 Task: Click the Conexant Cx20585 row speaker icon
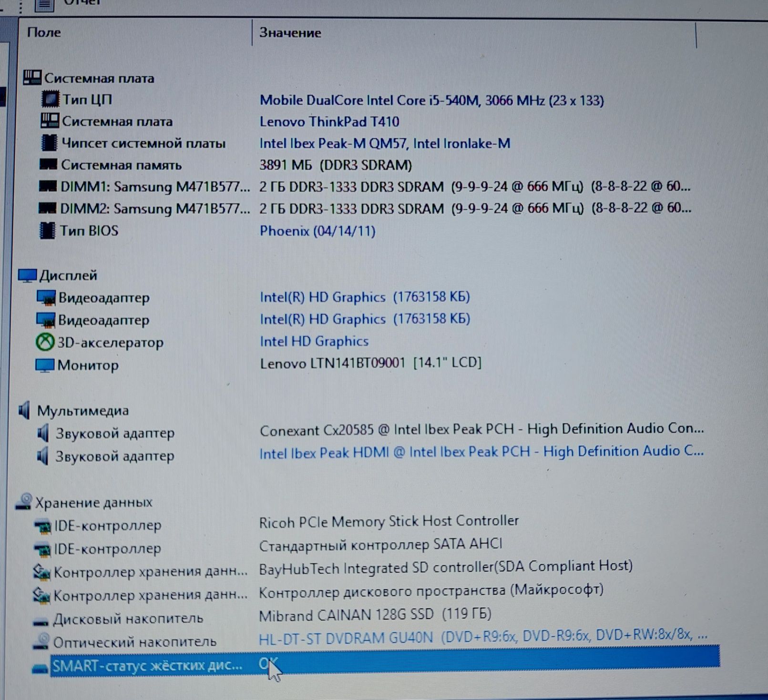(43, 433)
